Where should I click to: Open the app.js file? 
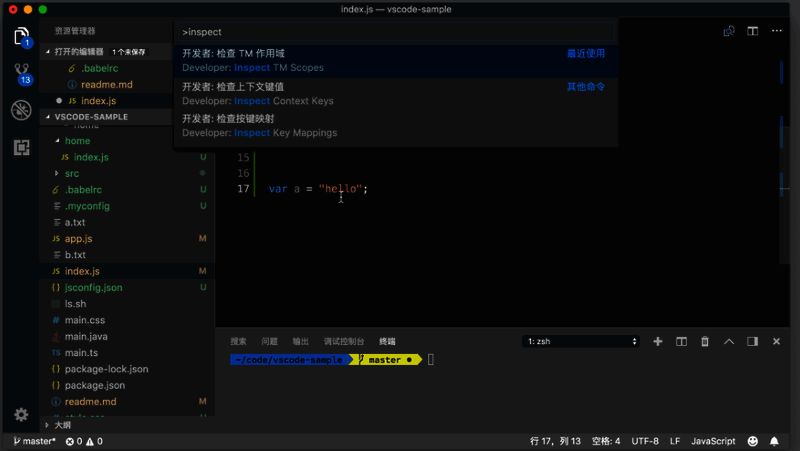78,239
